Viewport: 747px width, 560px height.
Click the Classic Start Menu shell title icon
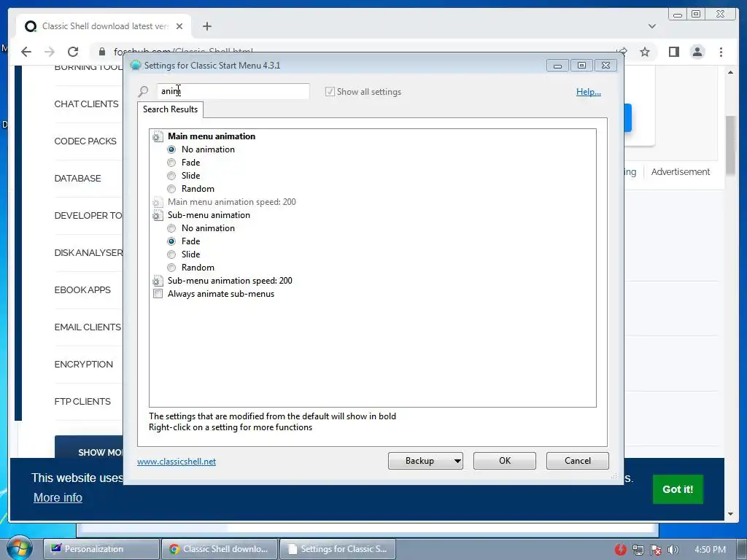[136, 65]
